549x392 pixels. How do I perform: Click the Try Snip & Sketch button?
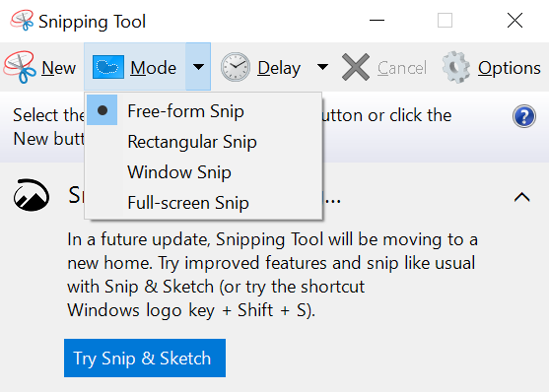145,358
